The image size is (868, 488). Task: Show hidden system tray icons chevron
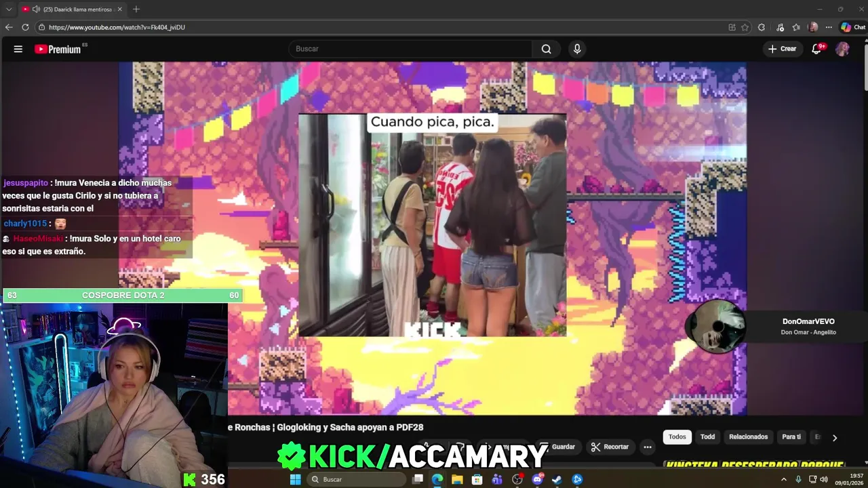pos(784,479)
